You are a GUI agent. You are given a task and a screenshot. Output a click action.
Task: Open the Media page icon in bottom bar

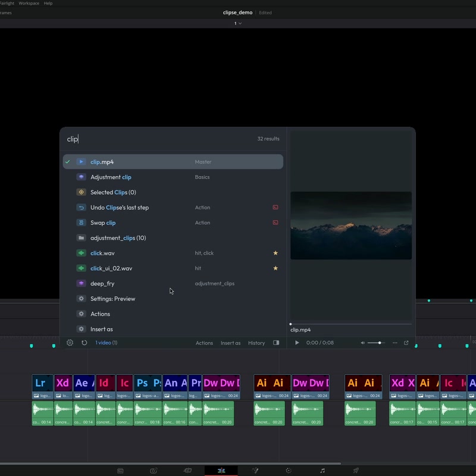tap(120, 471)
